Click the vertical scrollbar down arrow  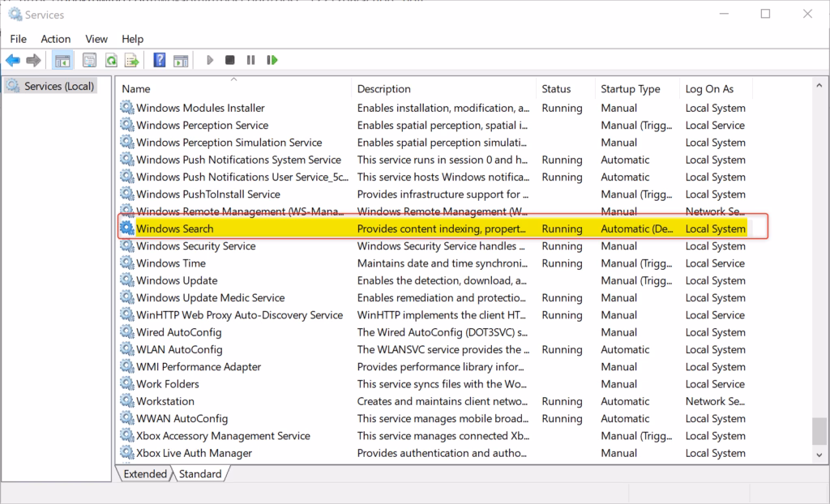pos(819,455)
